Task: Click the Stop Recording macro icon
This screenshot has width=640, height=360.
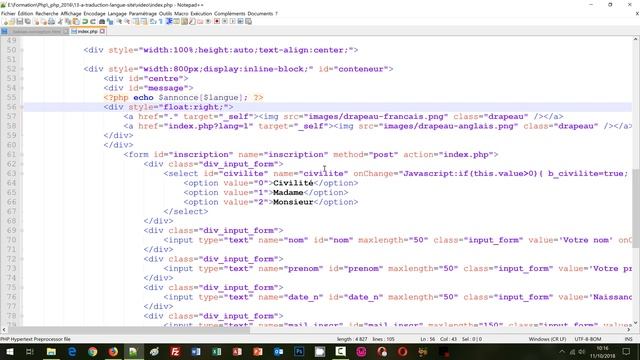Action: (x=224, y=22)
